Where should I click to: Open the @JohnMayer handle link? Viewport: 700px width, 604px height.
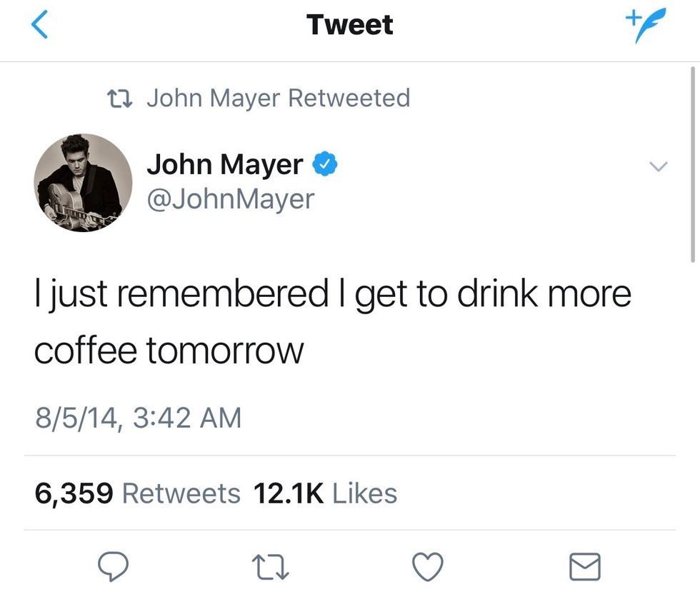point(230,199)
